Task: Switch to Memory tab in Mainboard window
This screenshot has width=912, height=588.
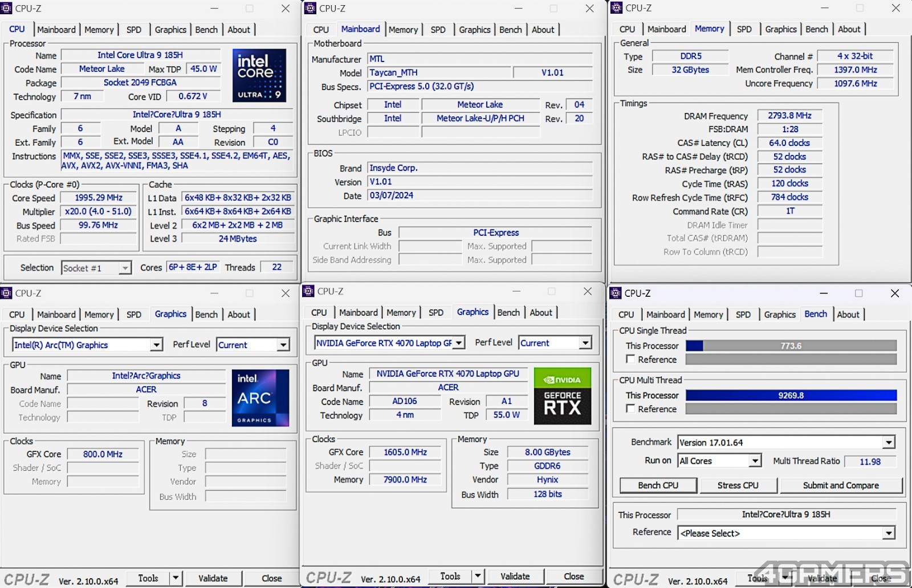Action: [403, 30]
